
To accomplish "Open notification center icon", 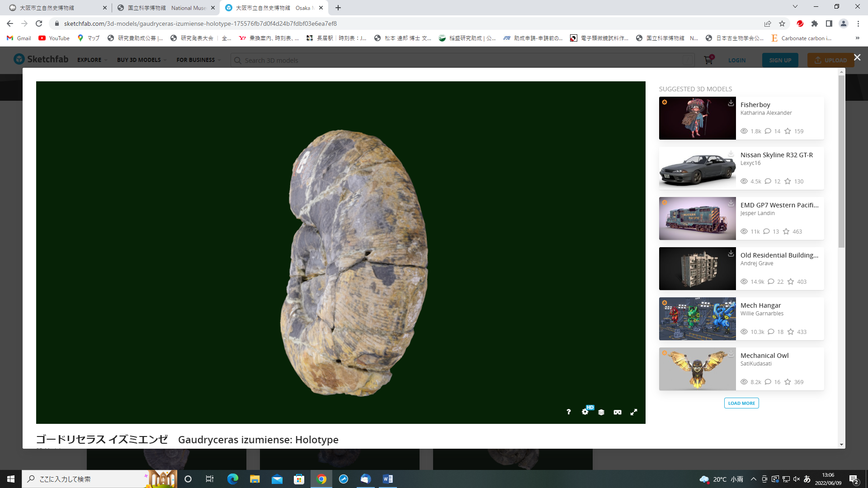I will (854, 479).
